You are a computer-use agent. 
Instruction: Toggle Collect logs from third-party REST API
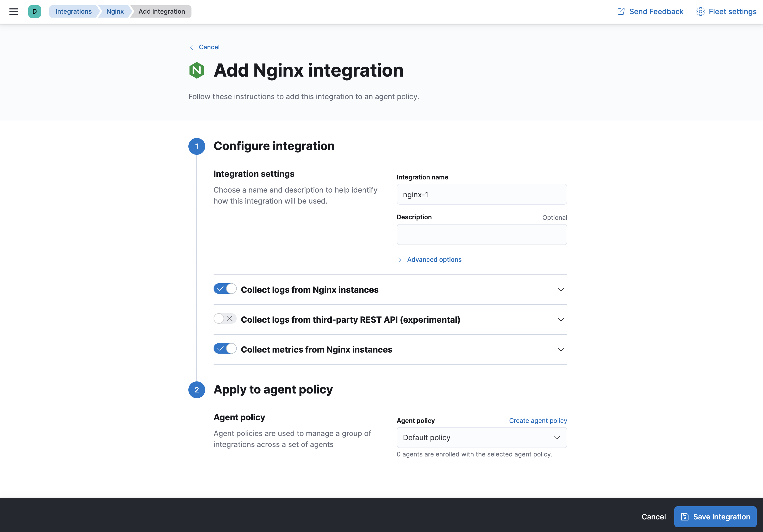point(225,319)
